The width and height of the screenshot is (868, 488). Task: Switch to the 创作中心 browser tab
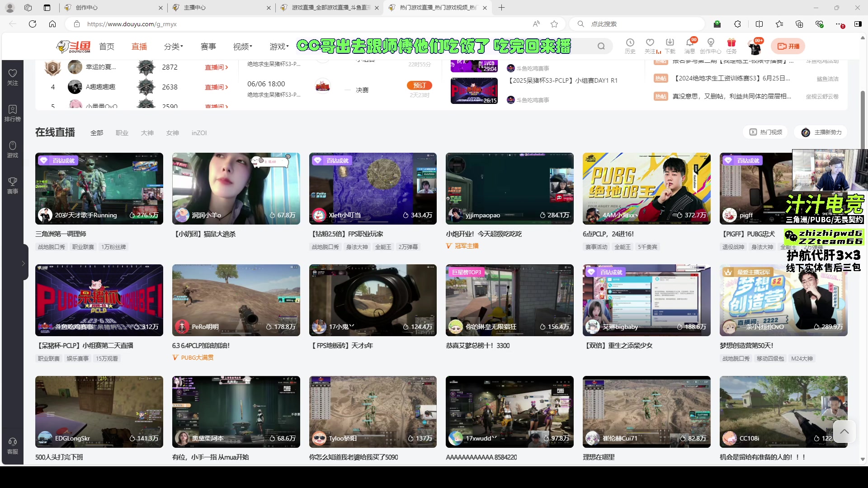tap(113, 8)
